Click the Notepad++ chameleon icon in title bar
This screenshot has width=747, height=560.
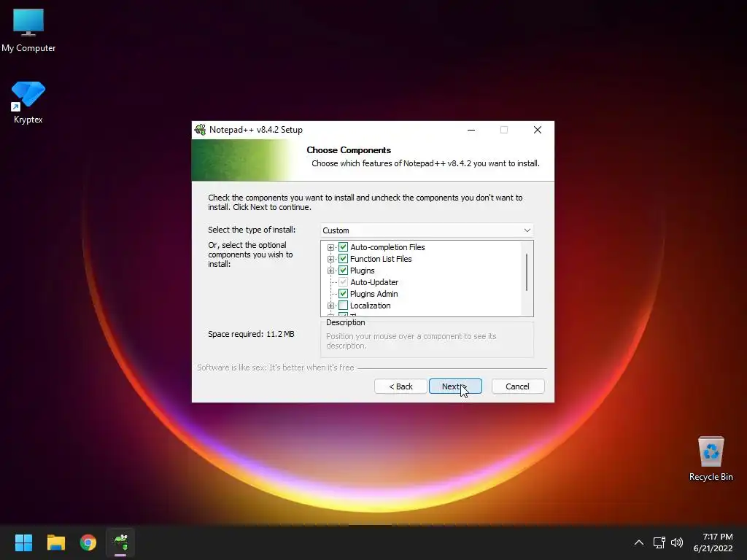[200, 130]
